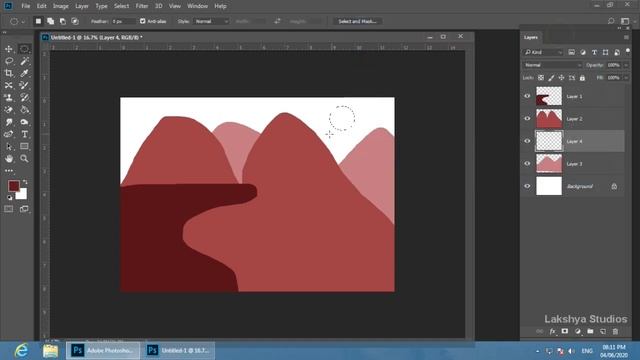Screen dimensions: 640x360
Task: Select the Dodge tool
Action: coord(24,122)
